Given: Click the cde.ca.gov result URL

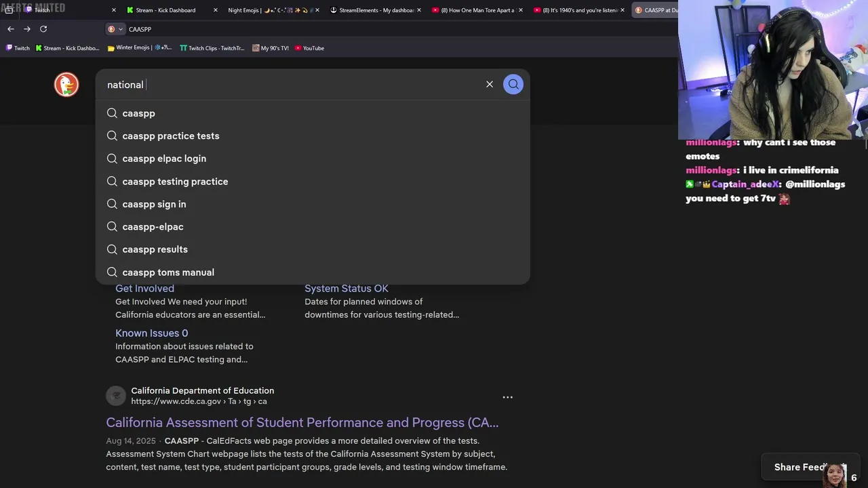Looking at the screenshot, I should [x=199, y=401].
